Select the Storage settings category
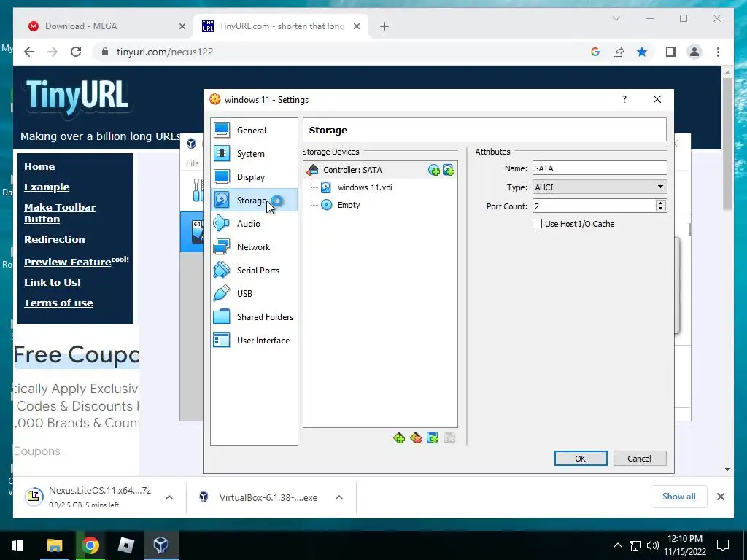The image size is (747, 560). [253, 200]
